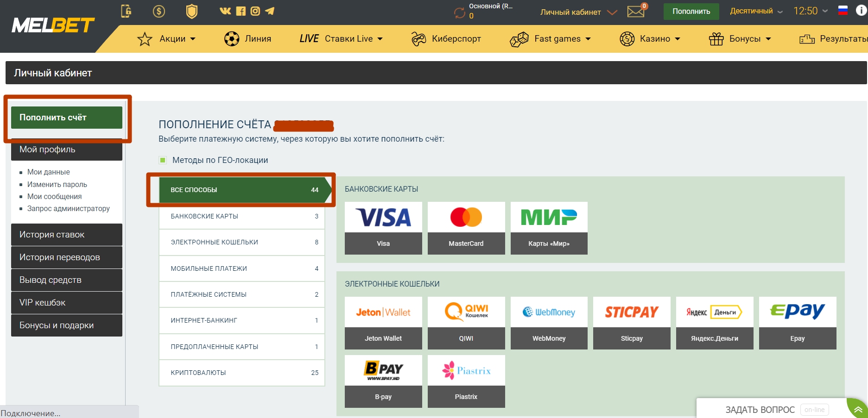The image size is (868, 418).
Task: Click the info icon at top right
Action: tap(861, 10)
